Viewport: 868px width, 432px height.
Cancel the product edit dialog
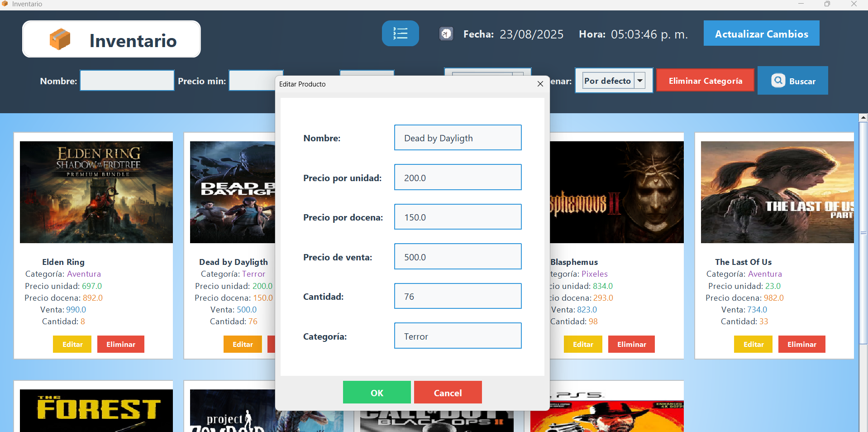[448, 393]
